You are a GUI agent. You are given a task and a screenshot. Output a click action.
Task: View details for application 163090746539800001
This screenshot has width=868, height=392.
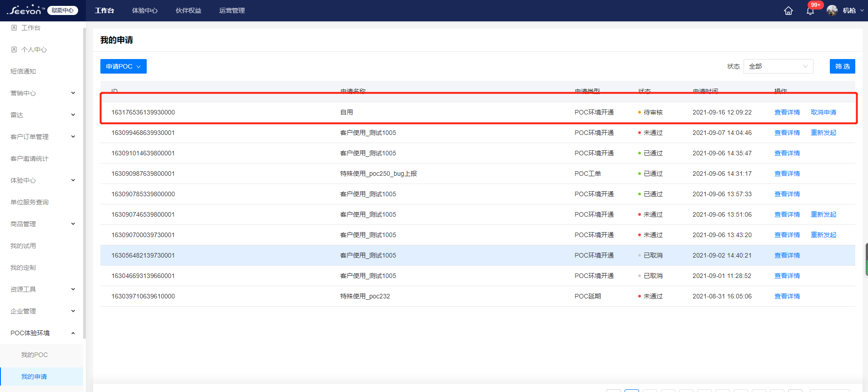point(787,214)
